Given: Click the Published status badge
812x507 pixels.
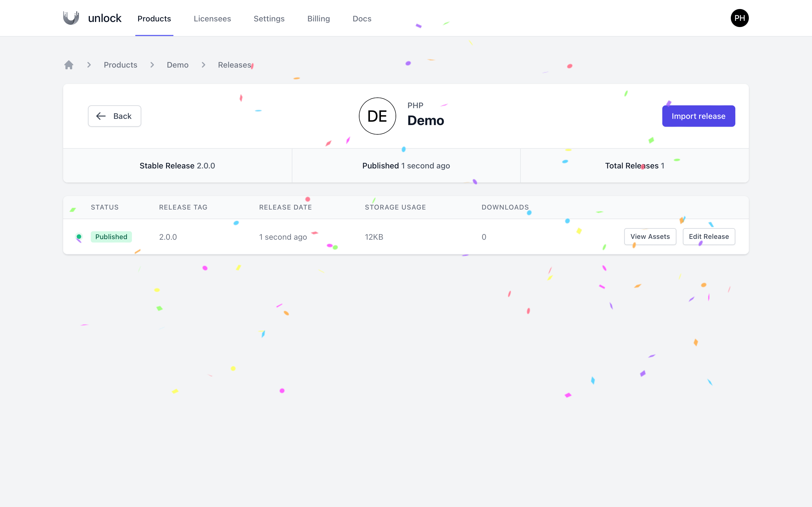Looking at the screenshot, I should pos(111,237).
